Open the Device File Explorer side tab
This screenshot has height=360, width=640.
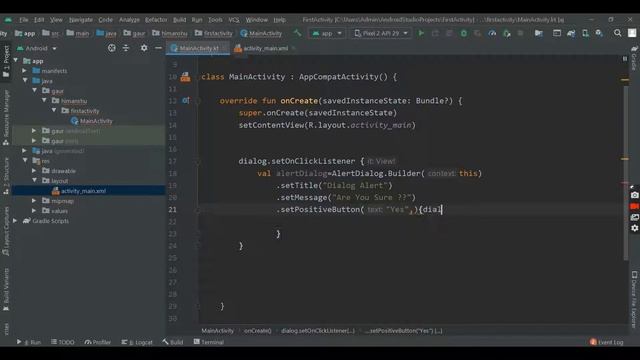coord(634,299)
